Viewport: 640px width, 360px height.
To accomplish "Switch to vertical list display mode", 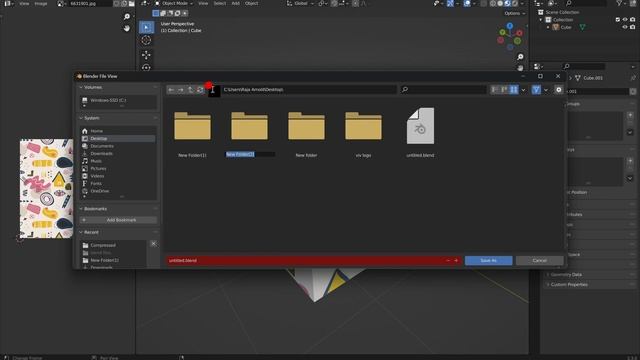I will click(495, 90).
